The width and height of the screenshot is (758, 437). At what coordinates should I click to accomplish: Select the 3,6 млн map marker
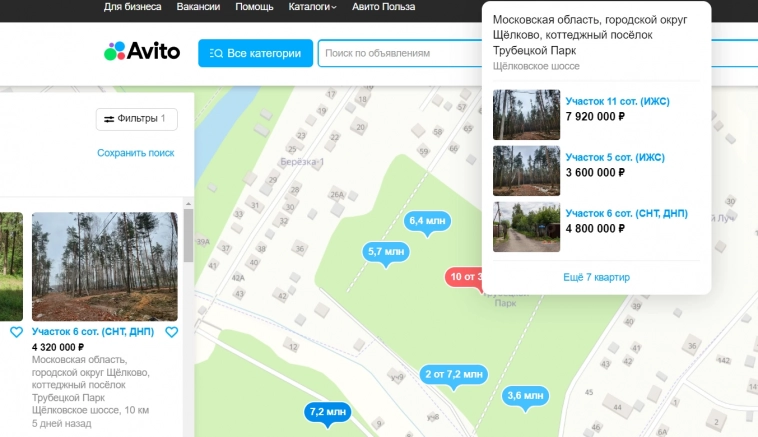[525, 396]
